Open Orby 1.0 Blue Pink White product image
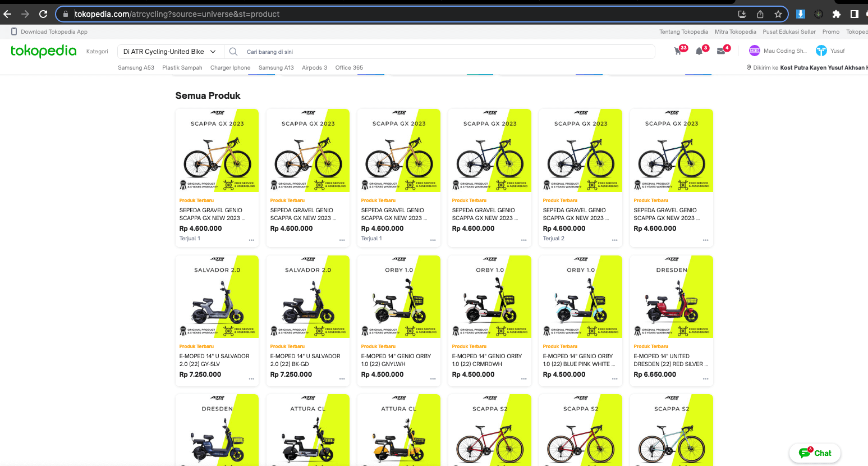The image size is (868, 466). click(581, 297)
